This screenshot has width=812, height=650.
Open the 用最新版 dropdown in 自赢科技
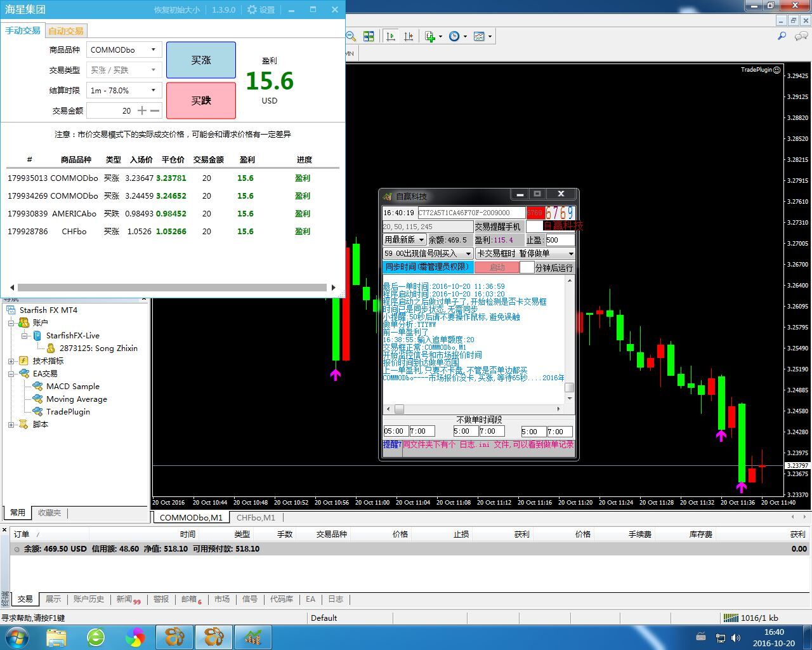click(404, 240)
